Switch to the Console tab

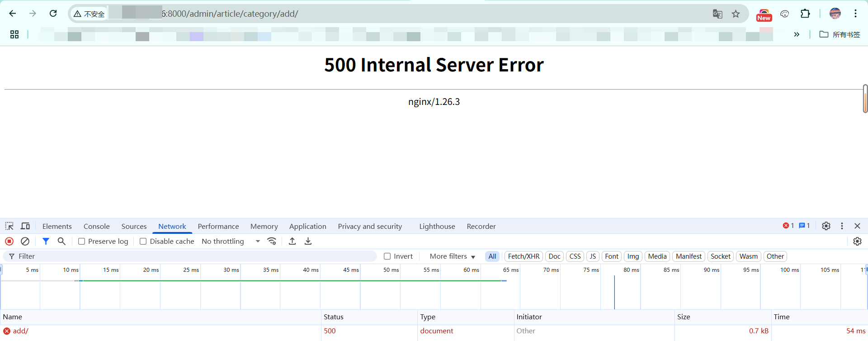[96, 226]
